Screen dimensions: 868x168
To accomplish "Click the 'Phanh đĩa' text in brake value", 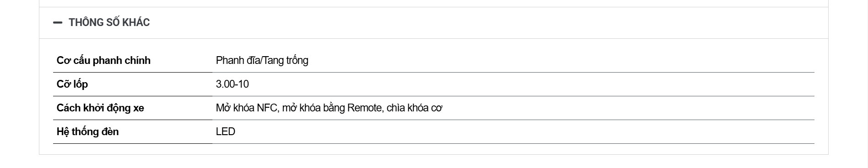I will click(x=238, y=60).
